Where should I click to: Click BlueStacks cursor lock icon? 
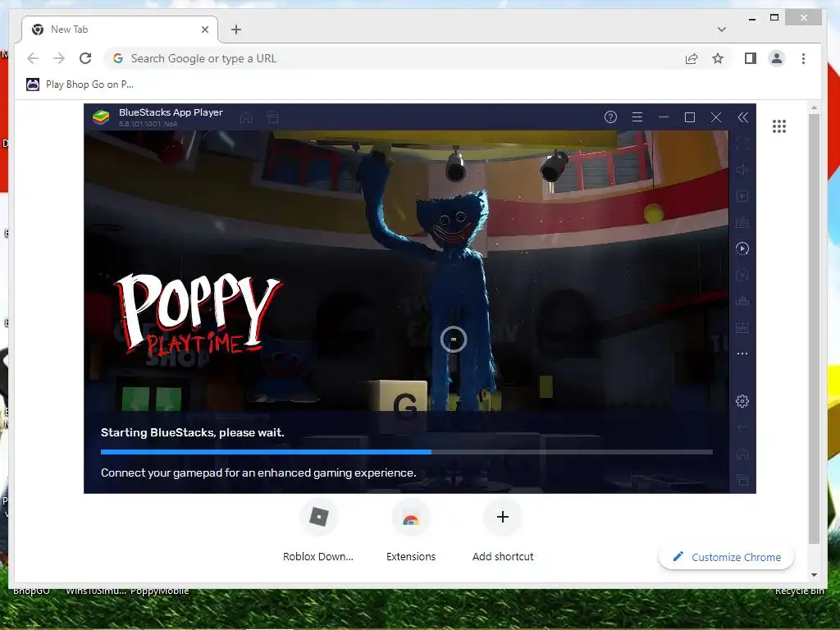click(742, 196)
